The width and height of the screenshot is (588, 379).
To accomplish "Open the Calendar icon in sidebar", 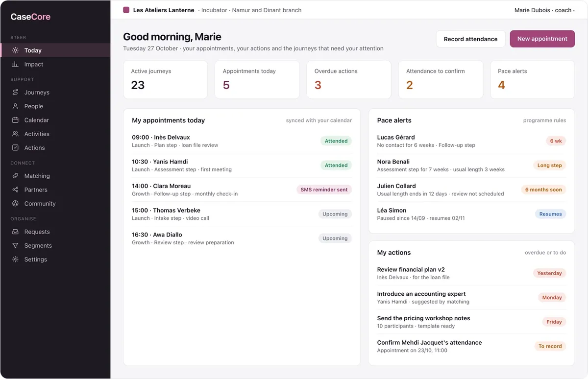I will click(15, 120).
